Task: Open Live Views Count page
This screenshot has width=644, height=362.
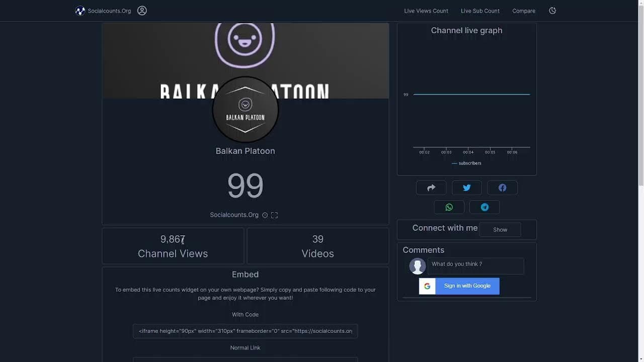Action: point(426,11)
